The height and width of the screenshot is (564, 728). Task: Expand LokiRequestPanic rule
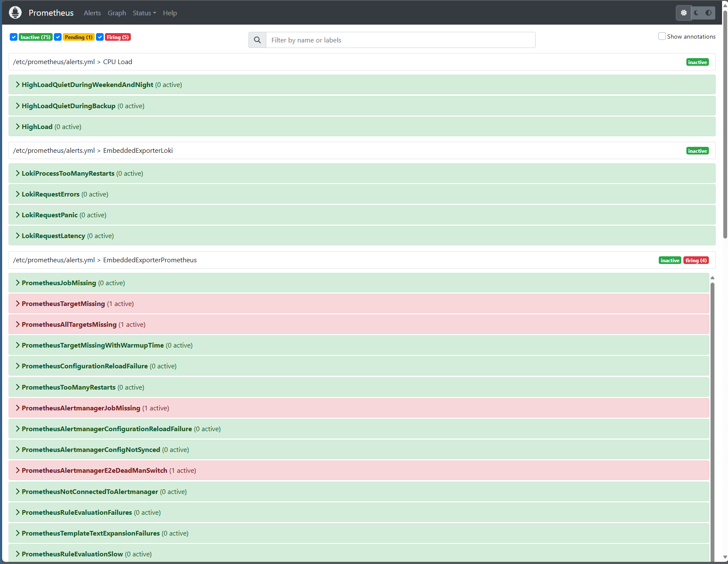362,215
